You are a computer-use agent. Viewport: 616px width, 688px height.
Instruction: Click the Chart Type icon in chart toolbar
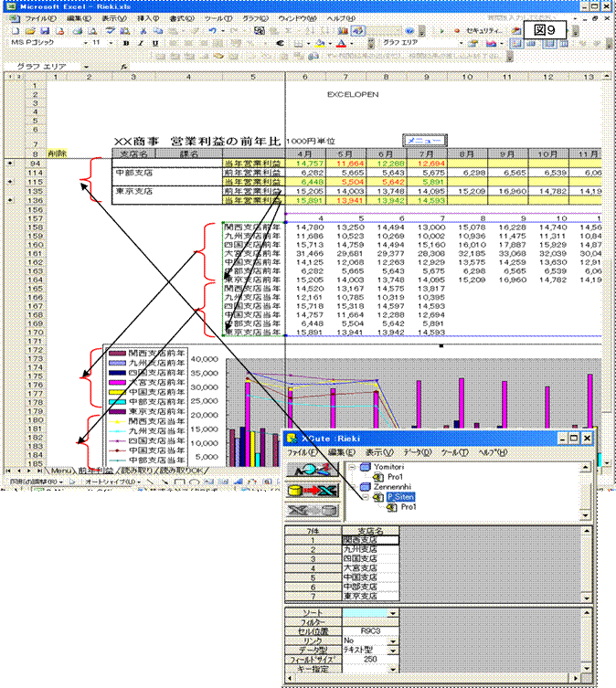(491, 43)
